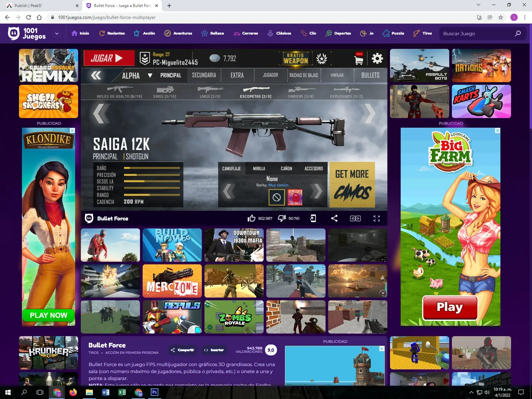This screenshot has height=399, width=532.
Task: Open the Shell Shockers game thumbnail
Action: (49, 101)
